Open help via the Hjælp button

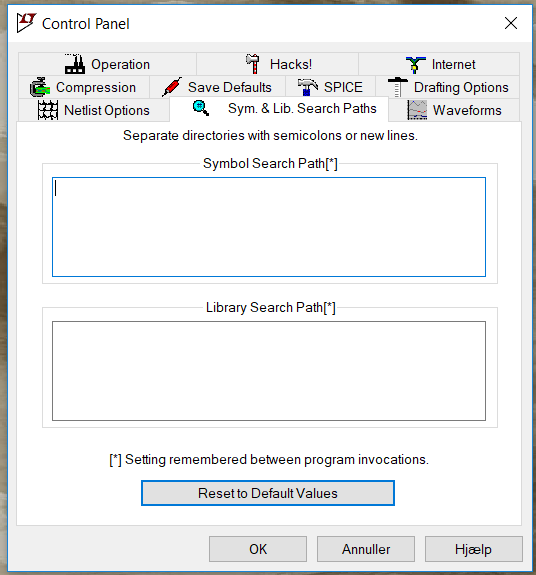tap(474, 549)
